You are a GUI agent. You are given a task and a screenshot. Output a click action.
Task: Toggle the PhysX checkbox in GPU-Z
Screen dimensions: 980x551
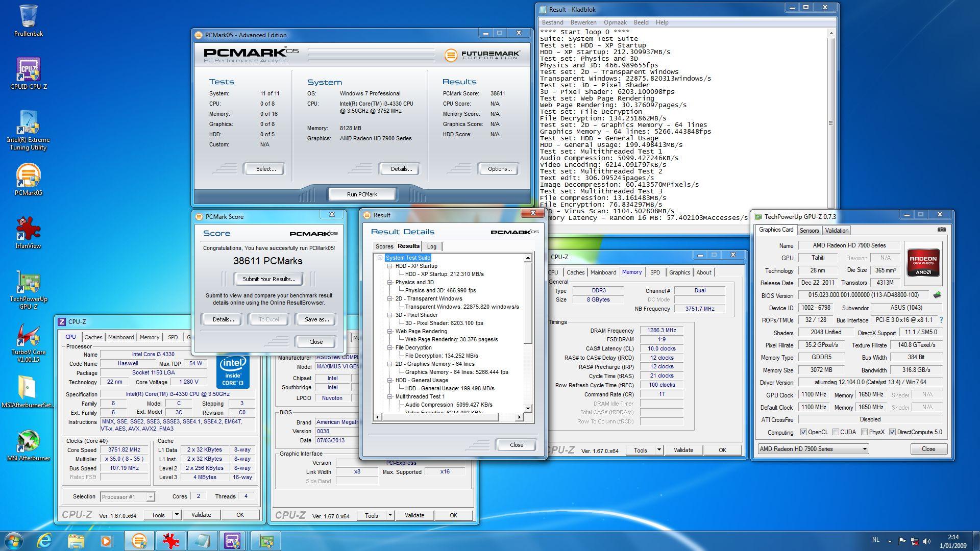click(x=864, y=432)
